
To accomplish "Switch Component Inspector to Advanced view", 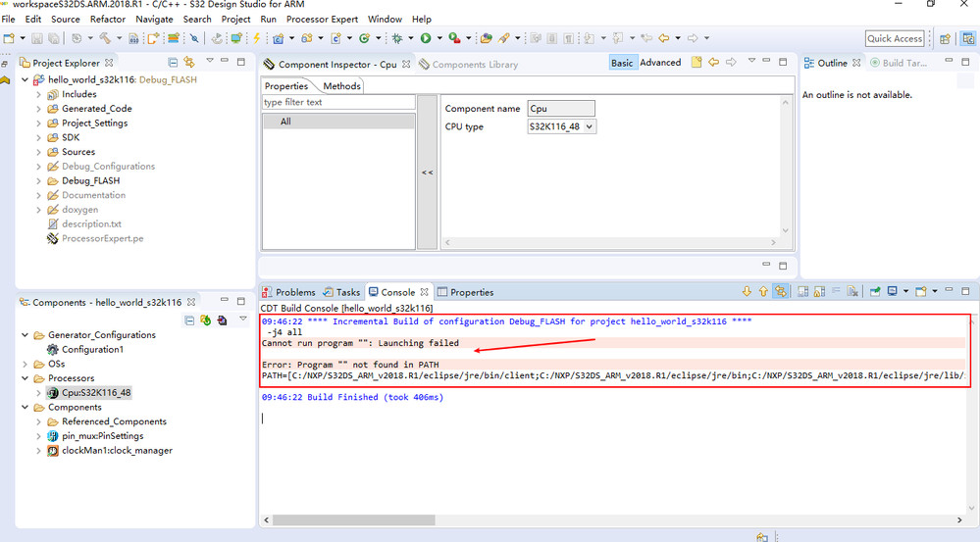I will tap(660, 63).
